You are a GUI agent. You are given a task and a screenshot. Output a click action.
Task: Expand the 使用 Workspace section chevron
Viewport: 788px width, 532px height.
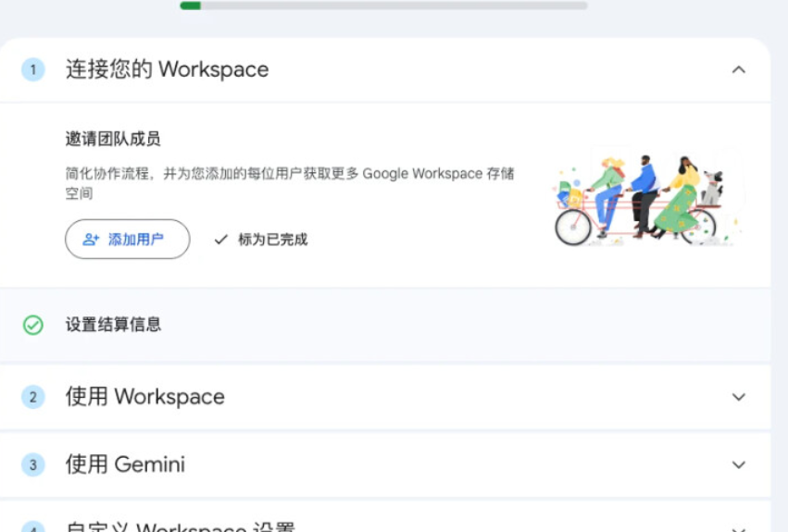coord(738,397)
